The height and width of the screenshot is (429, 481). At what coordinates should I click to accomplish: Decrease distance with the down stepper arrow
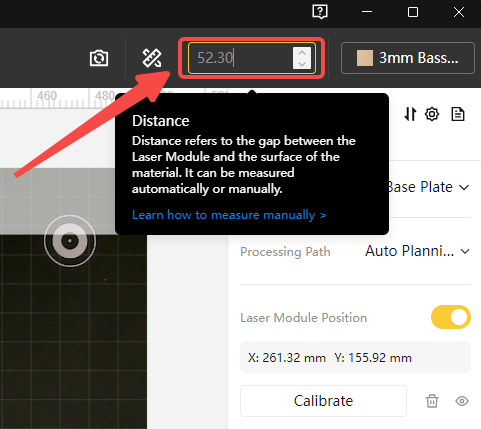[x=302, y=64]
